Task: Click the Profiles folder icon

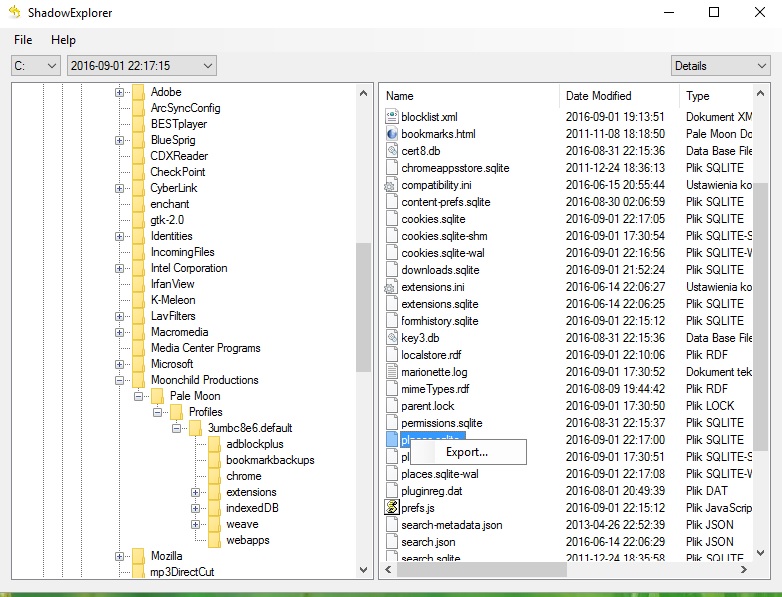Action: [177, 412]
